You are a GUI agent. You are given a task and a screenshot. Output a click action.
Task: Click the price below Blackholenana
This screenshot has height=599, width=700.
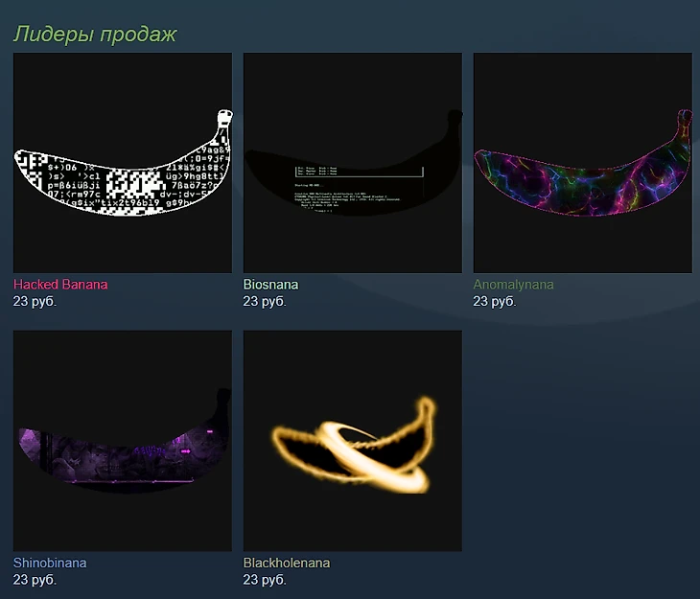click(265, 580)
